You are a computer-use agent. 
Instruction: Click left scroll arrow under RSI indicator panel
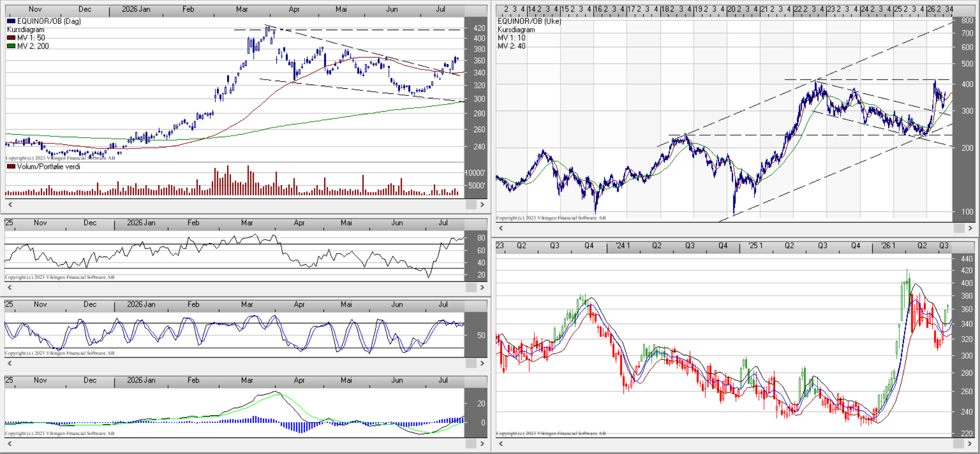click(x=10, y=288)
